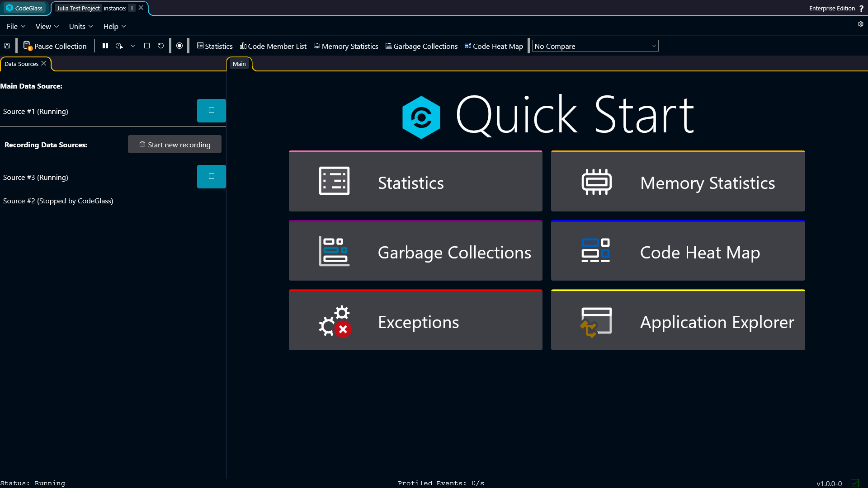Viewport: 868px width, 488px height.
Task: Click the help question mark icon
Action: (x=861, y=9)
